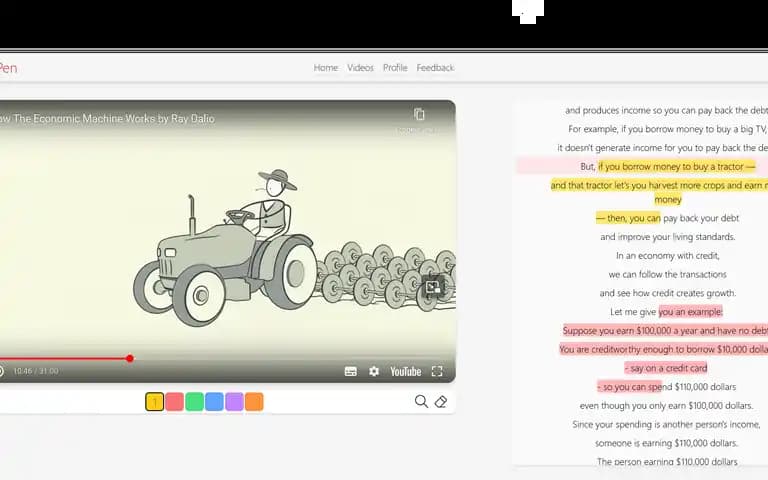Open the Feedback nav item
This screenshot has width=768, height=480.
435,68
